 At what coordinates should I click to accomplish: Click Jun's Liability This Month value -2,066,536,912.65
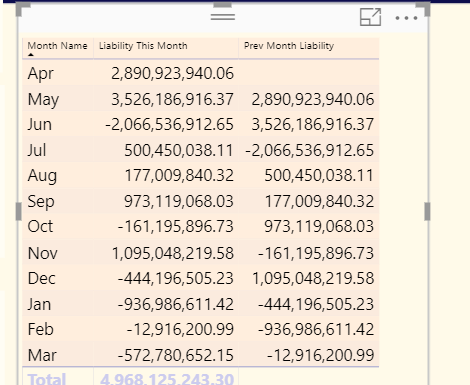click(x=169, y=125)
